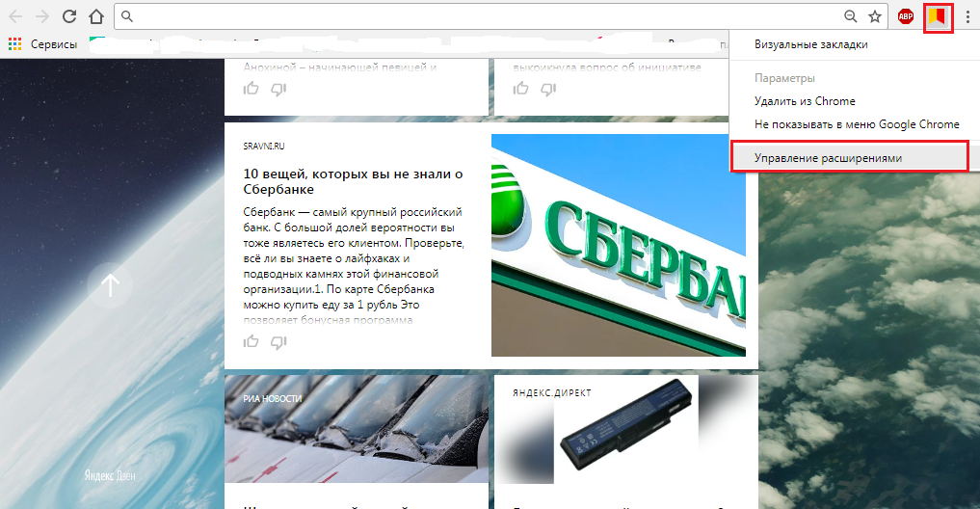The width and height of the screenshot is (980, 509).
Task: Dislike the Sberbank article with thumbs down
Action: pos(278,342)
